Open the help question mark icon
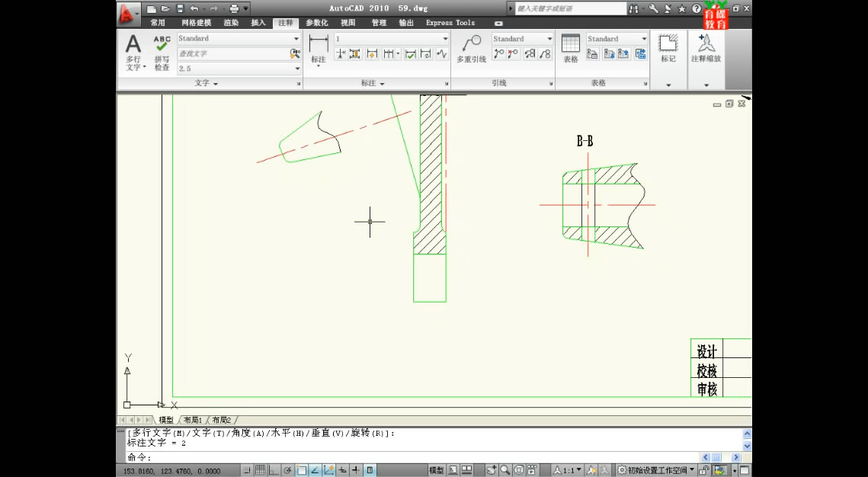The image size is (868, 477). [696, 9]
